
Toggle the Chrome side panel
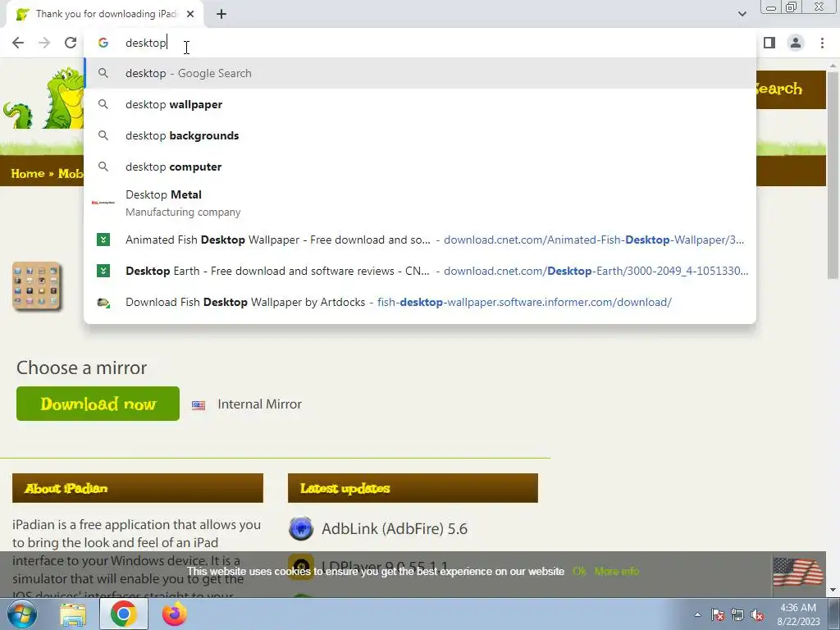pos(769,43)
